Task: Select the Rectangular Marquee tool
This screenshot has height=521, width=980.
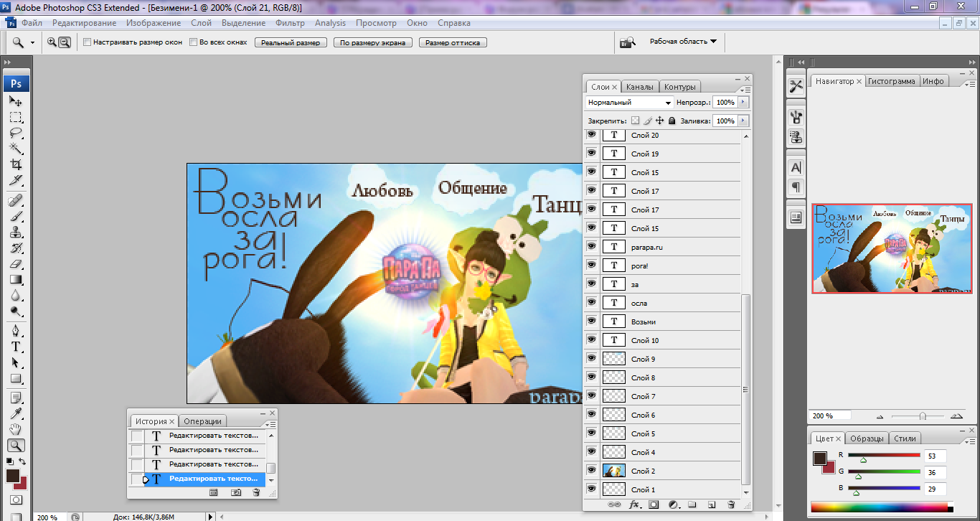Action: [x=16, y=117]
